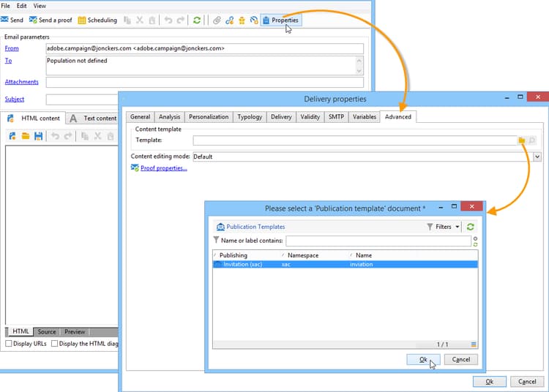Open the Validity tab in Delivery properties
Viewport: 549px width, 392px height.
click(x=310, y=117)
